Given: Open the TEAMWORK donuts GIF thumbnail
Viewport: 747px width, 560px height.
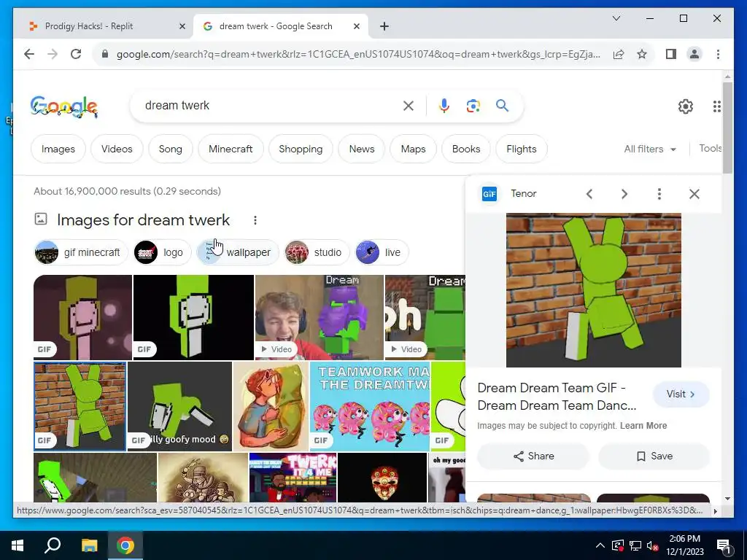Looking at the screenshot, I should pos(370,406).
